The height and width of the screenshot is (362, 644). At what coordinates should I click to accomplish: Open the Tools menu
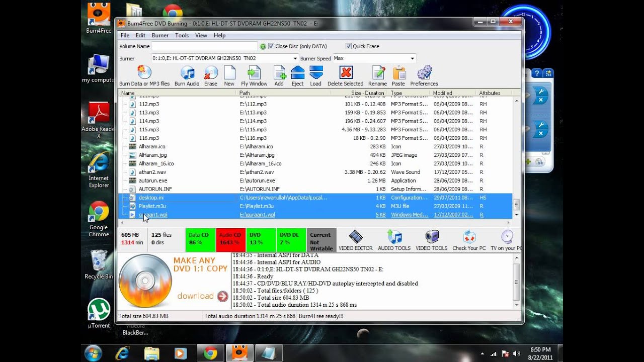pos(182,35)
